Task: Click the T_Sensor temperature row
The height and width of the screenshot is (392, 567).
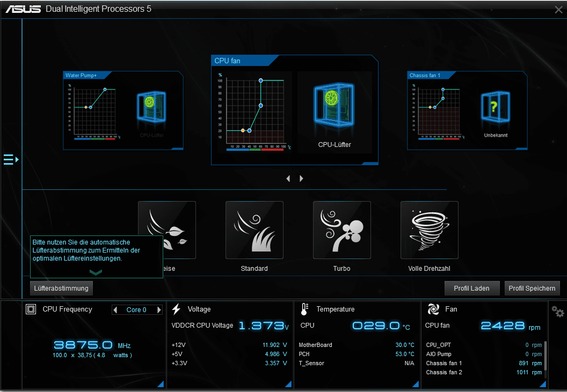Action: coord(357,363)
